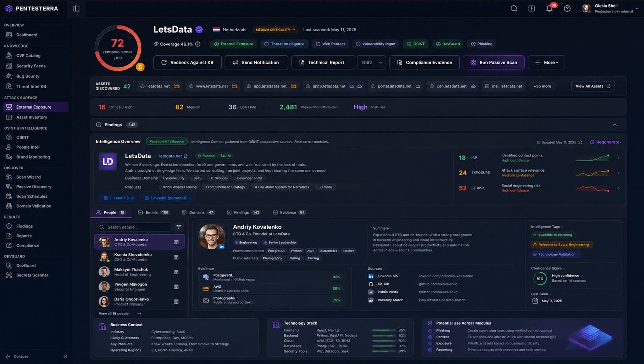This screenshot has height=364, width=644.
Task: Expand the SE Risk social engineering row
Action: point(618,188)
